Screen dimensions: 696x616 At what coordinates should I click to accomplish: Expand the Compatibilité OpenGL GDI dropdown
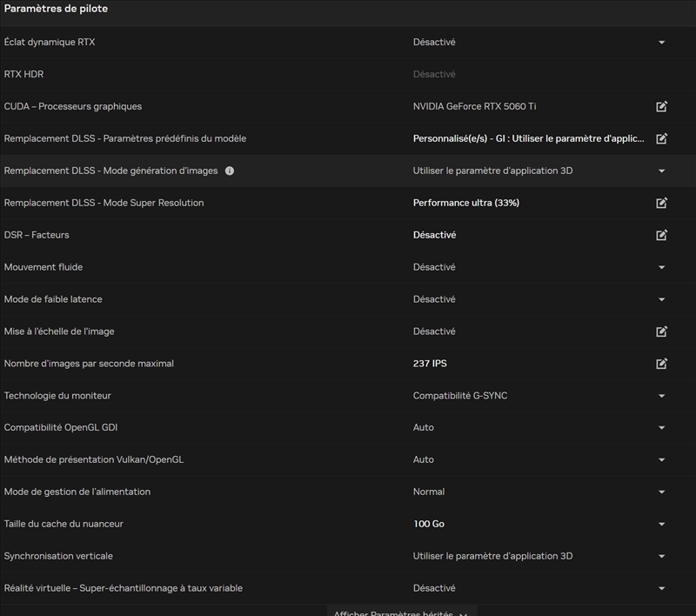pyautogui.click(x=661, y=428)
